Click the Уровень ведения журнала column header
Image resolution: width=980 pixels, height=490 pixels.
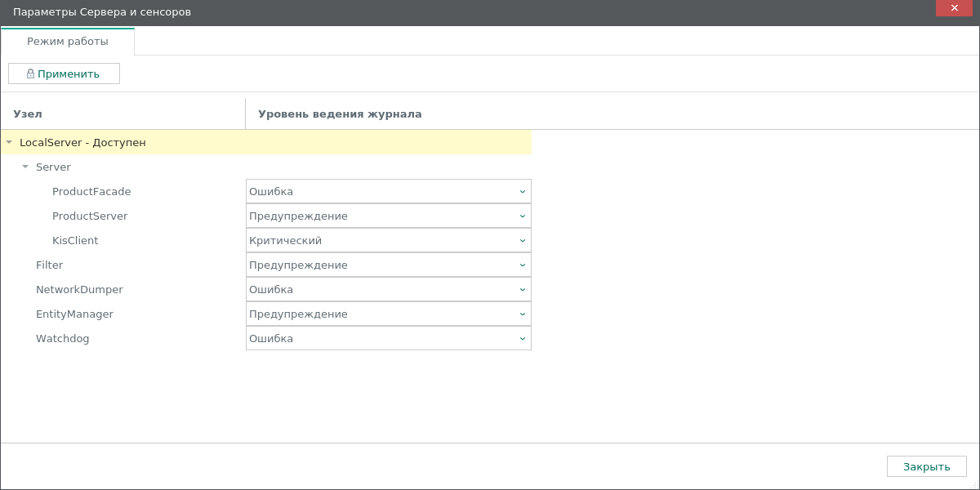coord(340,114)
